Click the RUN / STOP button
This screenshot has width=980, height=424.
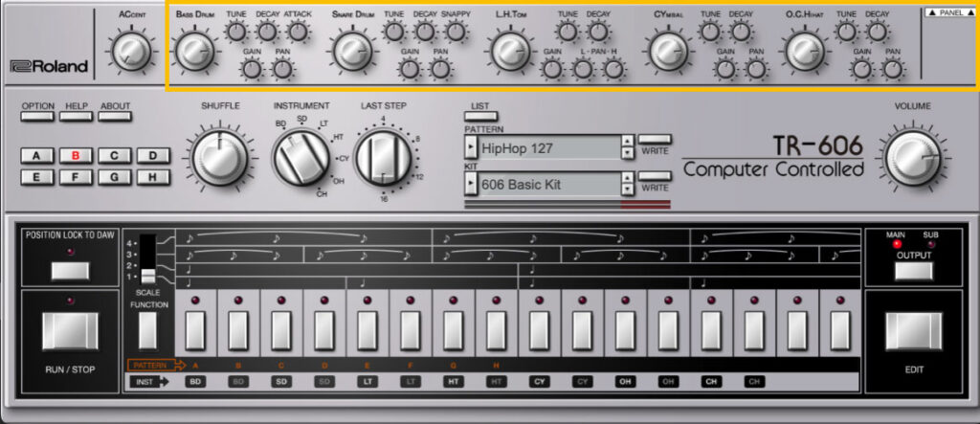click(70, 331)
